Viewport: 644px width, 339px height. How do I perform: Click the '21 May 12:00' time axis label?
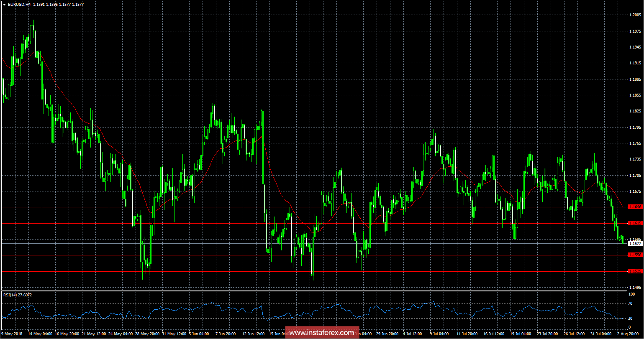95,334
